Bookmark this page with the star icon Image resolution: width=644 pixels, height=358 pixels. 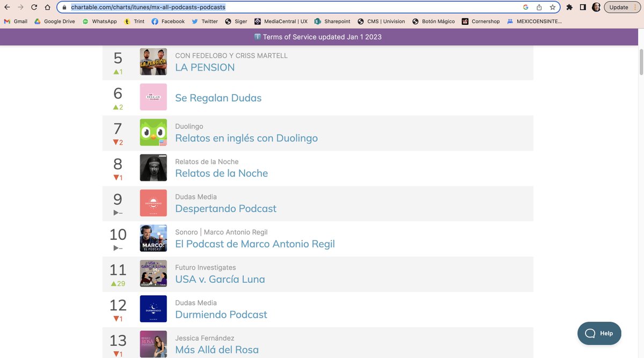tap(552, 8)
